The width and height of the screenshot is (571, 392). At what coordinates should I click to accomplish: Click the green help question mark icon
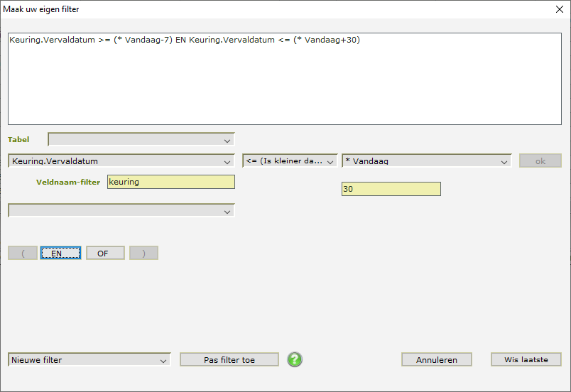(295, 360)
